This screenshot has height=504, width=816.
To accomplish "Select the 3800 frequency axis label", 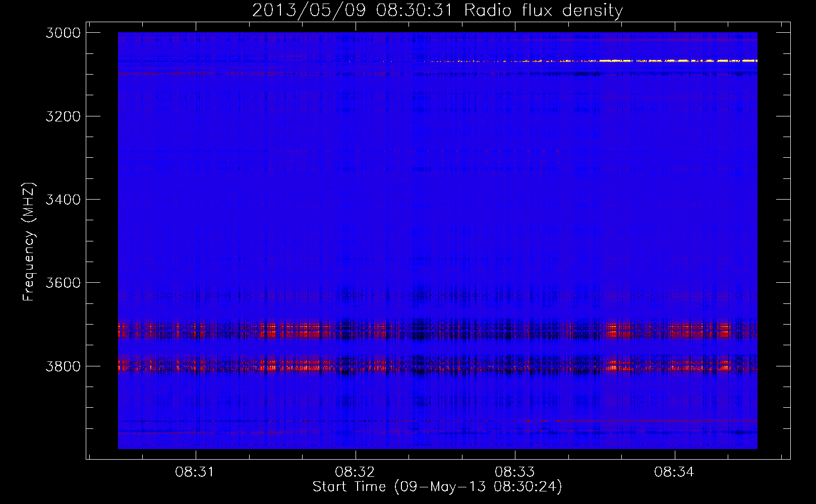I will coord(63,366).
